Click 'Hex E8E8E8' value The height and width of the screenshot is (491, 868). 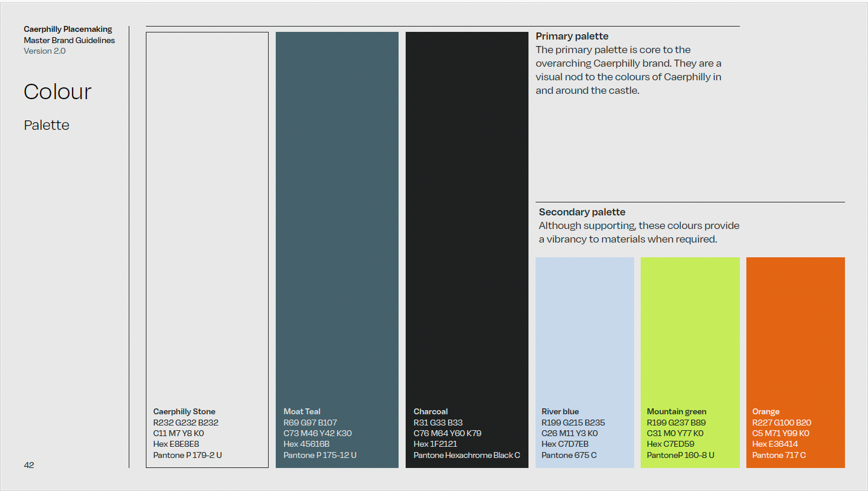click(x=176, y=444)
